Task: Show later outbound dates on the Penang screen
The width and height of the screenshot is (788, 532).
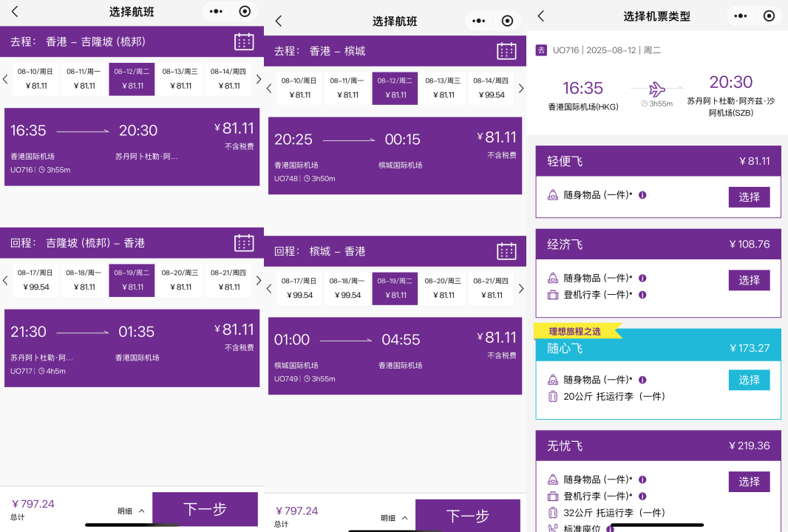Action: tap(521, 89)
